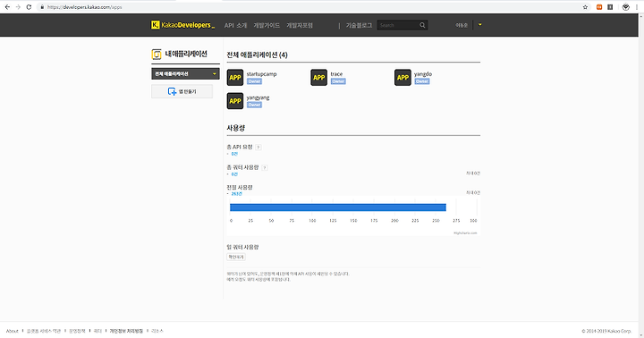Open the yangdo app name link

coord(422,74)
